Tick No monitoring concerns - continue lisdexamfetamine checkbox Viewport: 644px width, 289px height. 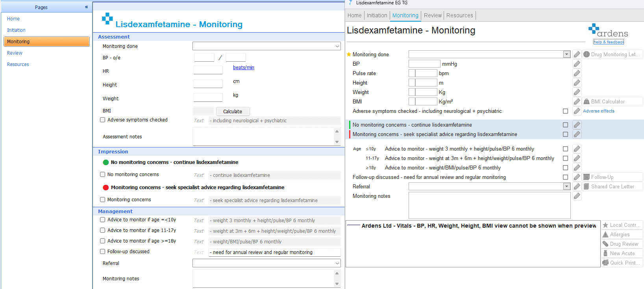tap(565, 125)
